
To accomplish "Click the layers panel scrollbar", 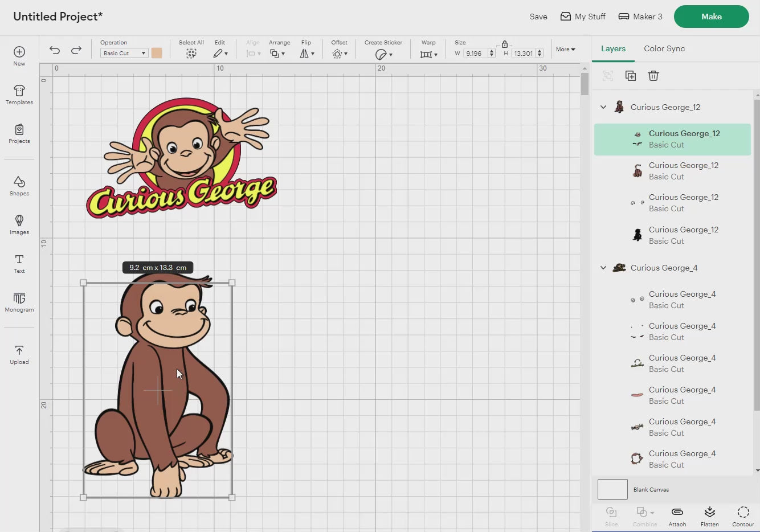I will click(757, 255).
